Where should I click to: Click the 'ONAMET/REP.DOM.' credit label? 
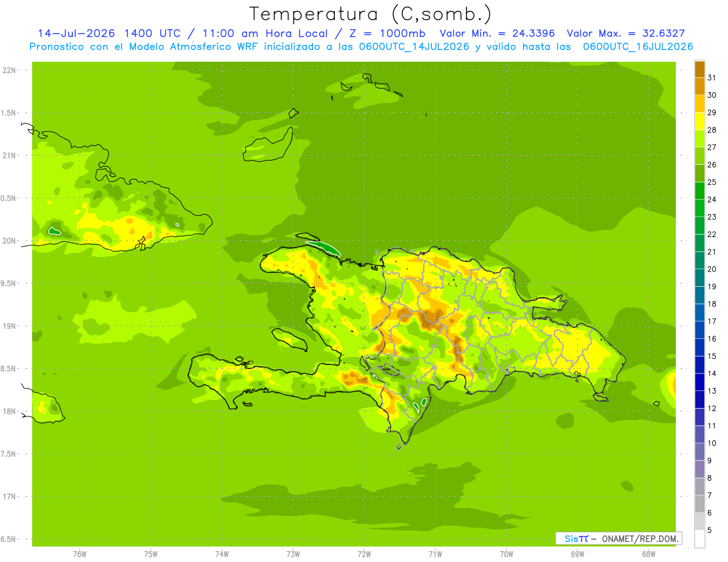639,538
